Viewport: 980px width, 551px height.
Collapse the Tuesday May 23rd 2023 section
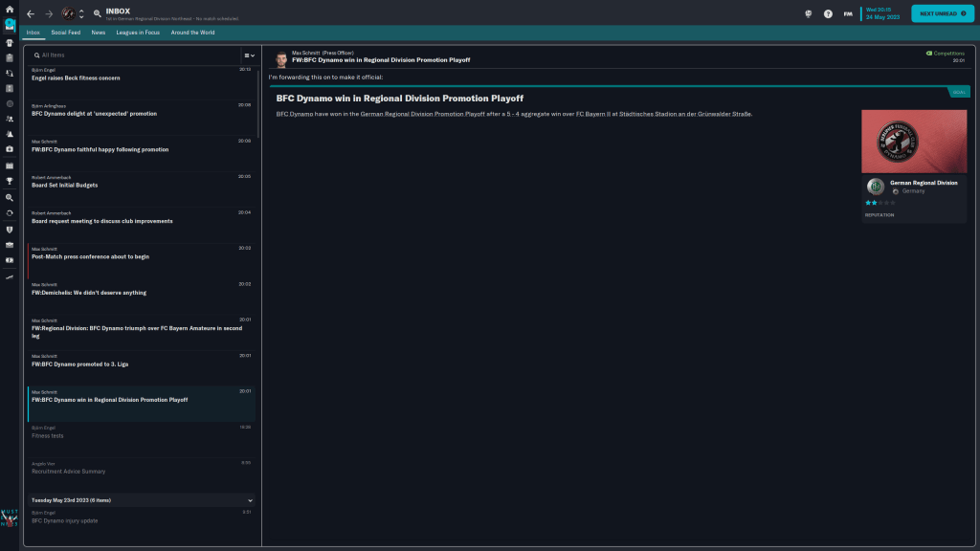pyautogui.click(x=251, y=500)
